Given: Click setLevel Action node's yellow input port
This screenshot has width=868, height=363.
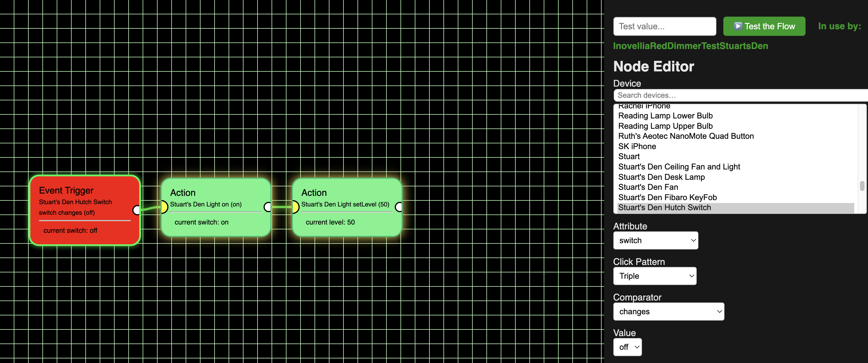Looking at the screenshot, I should coord(295,207).
